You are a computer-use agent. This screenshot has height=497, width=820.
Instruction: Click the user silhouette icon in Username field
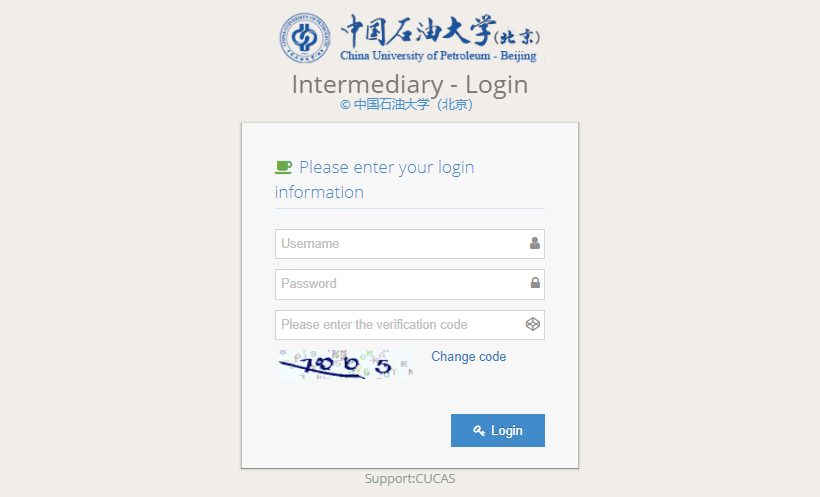[534, 243]
